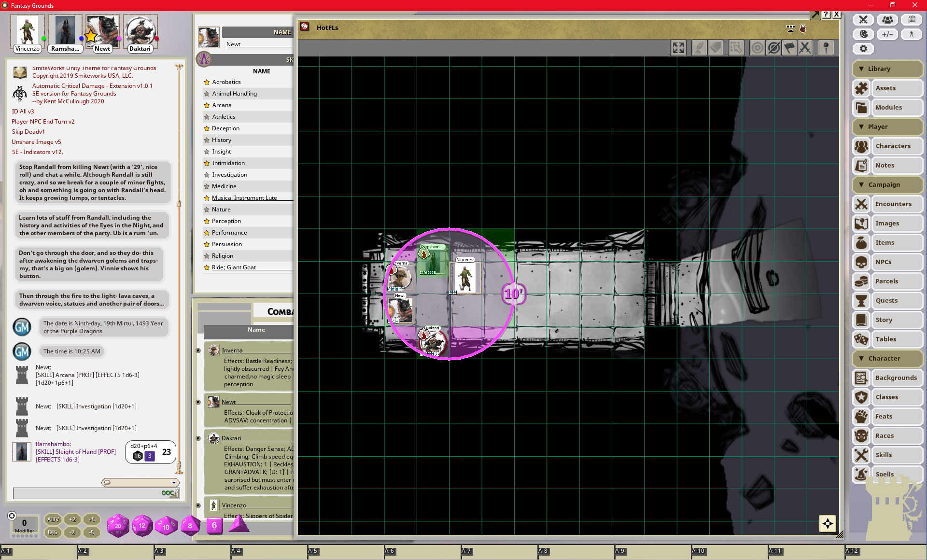The height and width of the screenshot is (560, 927).
Task: Fit the map with the expand-arrows icon
Action: (x=678, y=48)
